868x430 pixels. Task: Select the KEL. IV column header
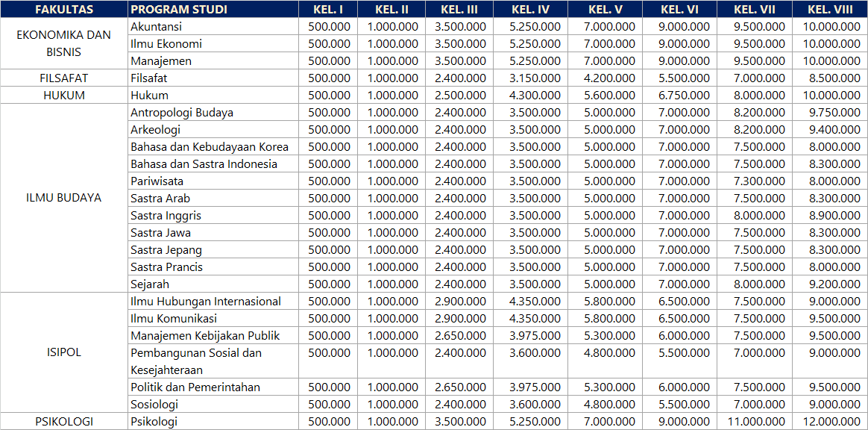pyautogui.click(x=531, y=10)
